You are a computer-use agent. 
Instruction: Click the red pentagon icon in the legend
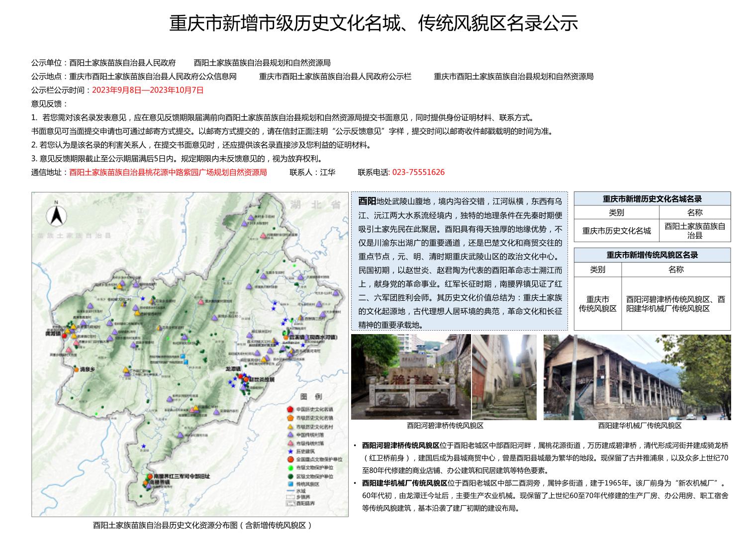click(290, 409)
